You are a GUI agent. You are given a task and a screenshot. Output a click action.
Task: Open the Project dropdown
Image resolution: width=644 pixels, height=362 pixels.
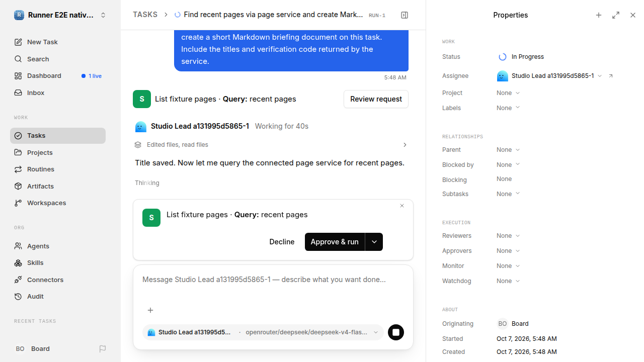click(x=508, y=93)
